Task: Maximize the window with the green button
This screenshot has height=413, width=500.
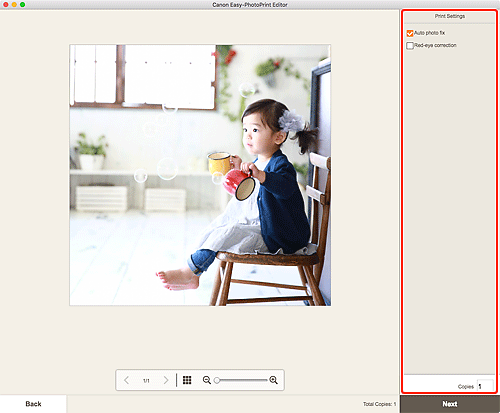Action: [x=22, y=5]
